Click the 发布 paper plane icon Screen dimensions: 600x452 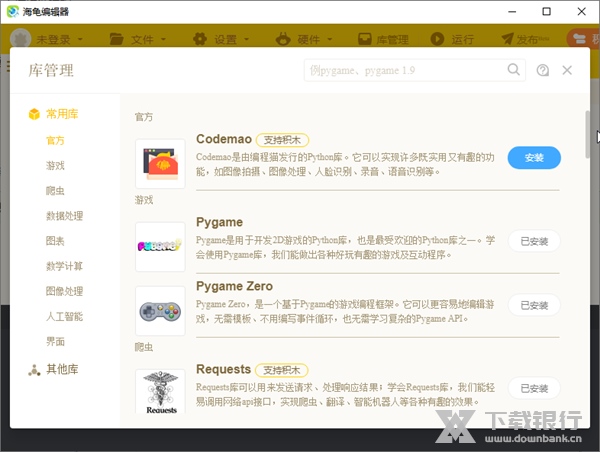[x=507, y=39]
